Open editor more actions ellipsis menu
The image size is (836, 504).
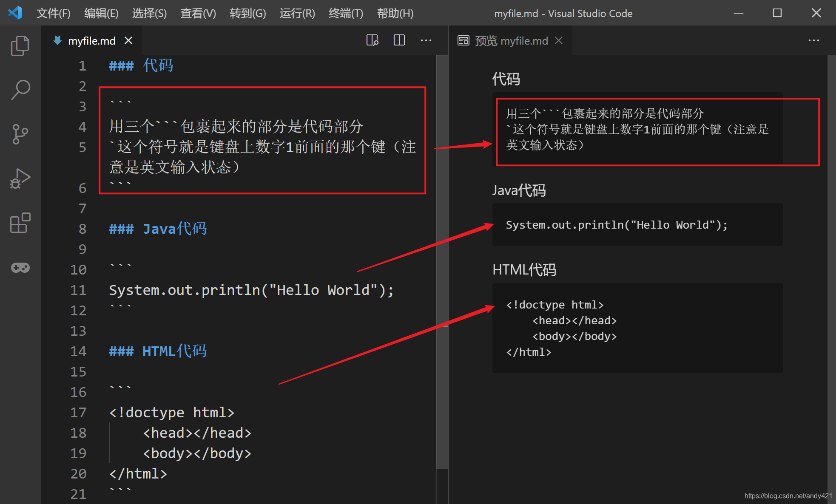pos(426,40)
